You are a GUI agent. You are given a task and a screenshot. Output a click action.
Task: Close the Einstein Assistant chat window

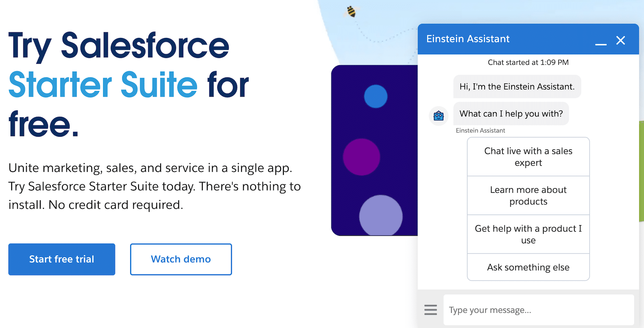click(x=621, y=40)
